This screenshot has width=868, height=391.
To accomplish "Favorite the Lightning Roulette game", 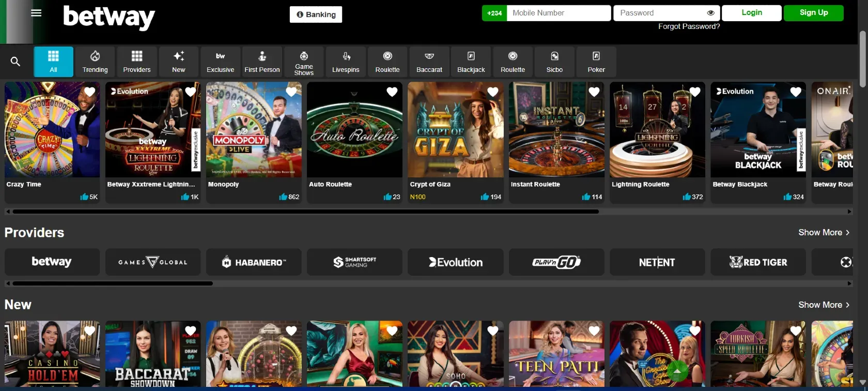I will (695, 92).
